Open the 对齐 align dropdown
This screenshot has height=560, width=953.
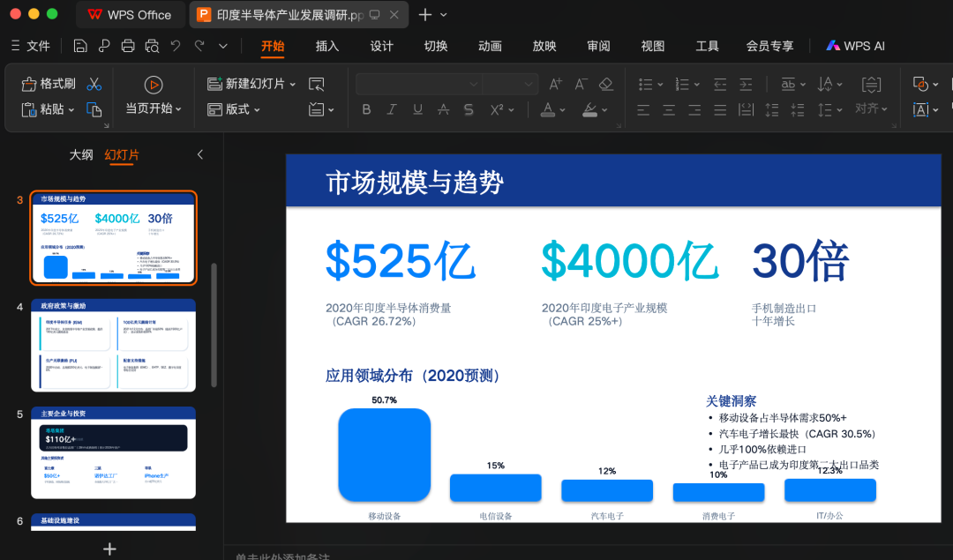(871, 108)
